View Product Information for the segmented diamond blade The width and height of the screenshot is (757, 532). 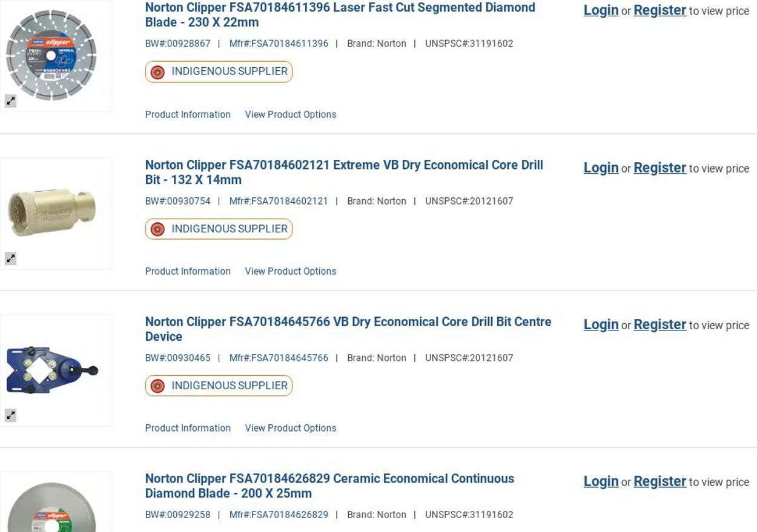click(188, 114)
